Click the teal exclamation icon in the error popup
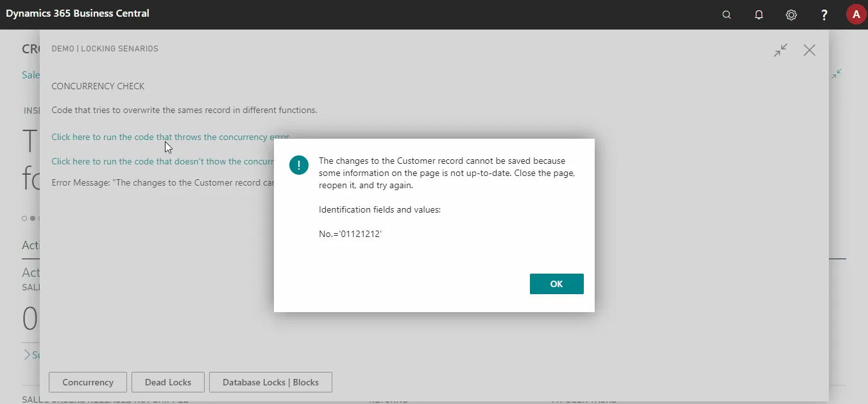 299,165
